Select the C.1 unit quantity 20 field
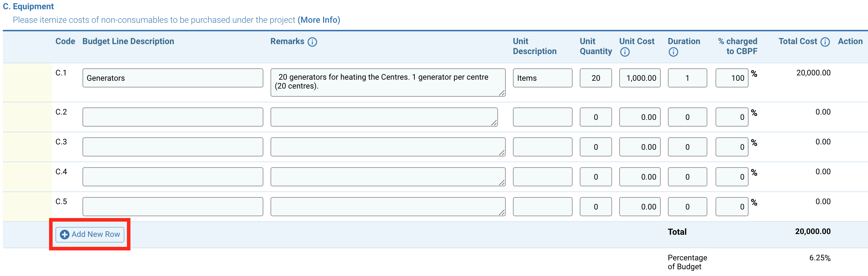This screenshot has height=276, width=868. click(x=596, y=78)
